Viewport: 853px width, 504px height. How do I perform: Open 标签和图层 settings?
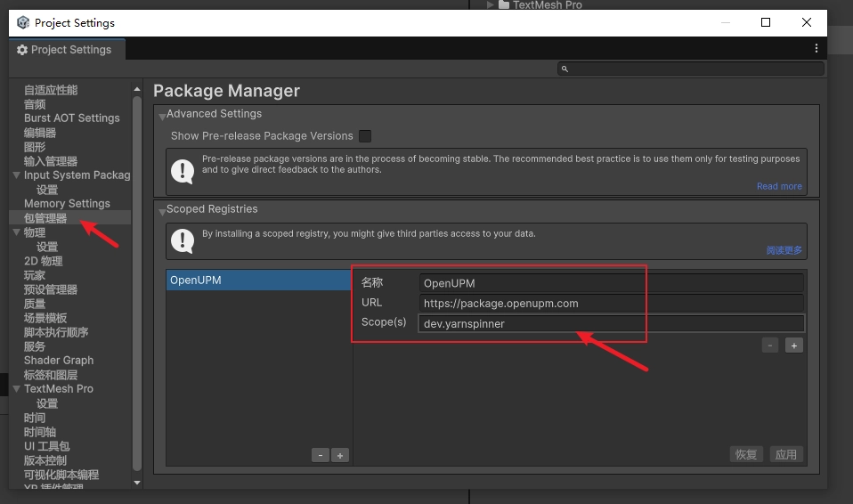coord(51,375)
